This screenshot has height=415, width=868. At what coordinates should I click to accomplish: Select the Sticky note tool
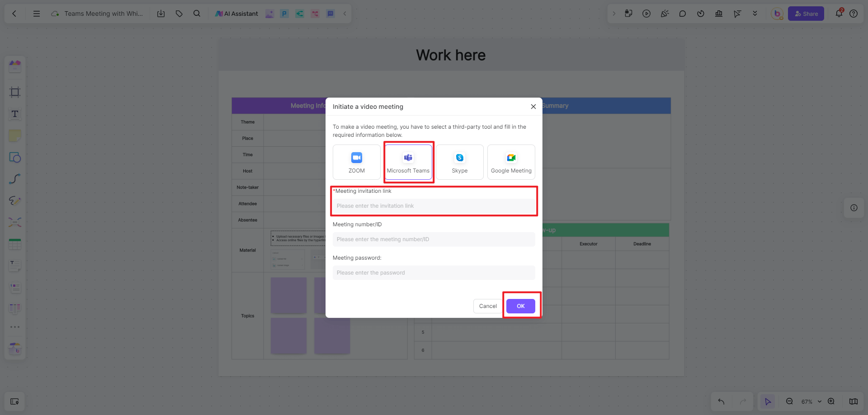click(15, 135)
